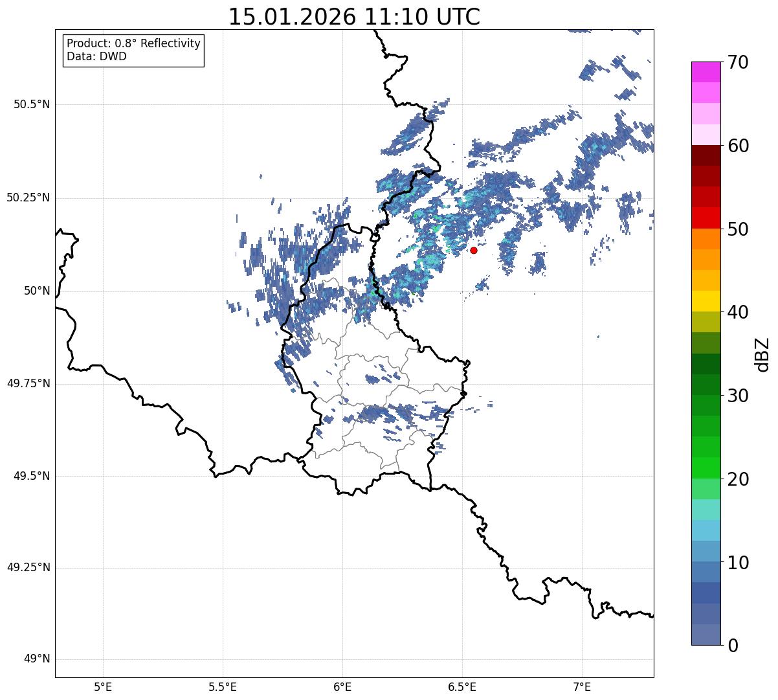
Task: Click the bright green colorbar segment above 20
Action: 706,468
